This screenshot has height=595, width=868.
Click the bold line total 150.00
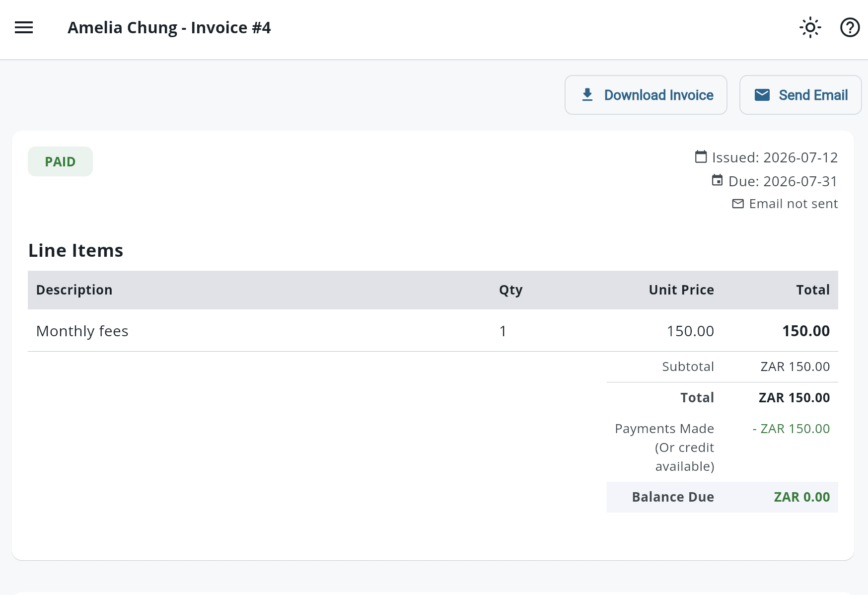806,331
